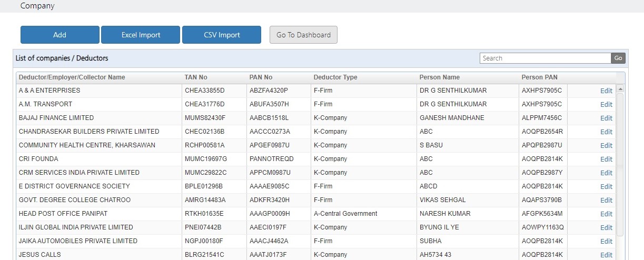Go To Dashboard
The width and height of the screenshot is (644, 260).
tap(303, 35)
